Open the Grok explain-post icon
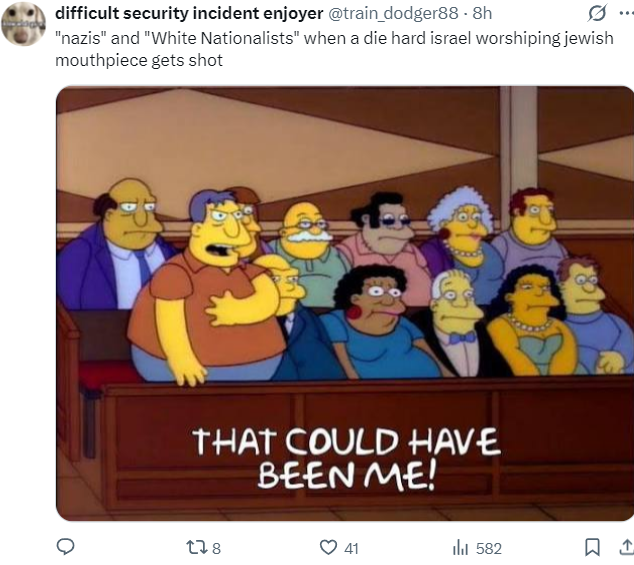The height and width of the screenshot is (565, 634). 596,13
